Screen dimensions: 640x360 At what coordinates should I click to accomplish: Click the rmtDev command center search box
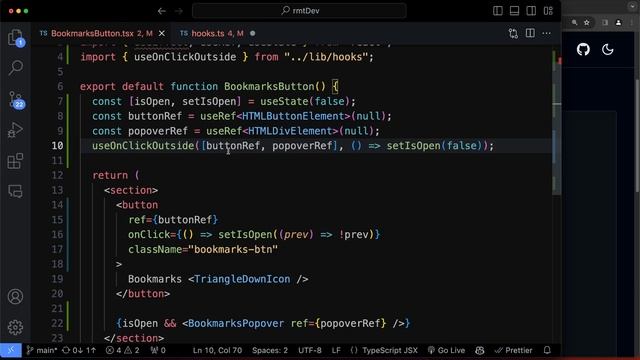pyautogui.click(x=299, y=11)
